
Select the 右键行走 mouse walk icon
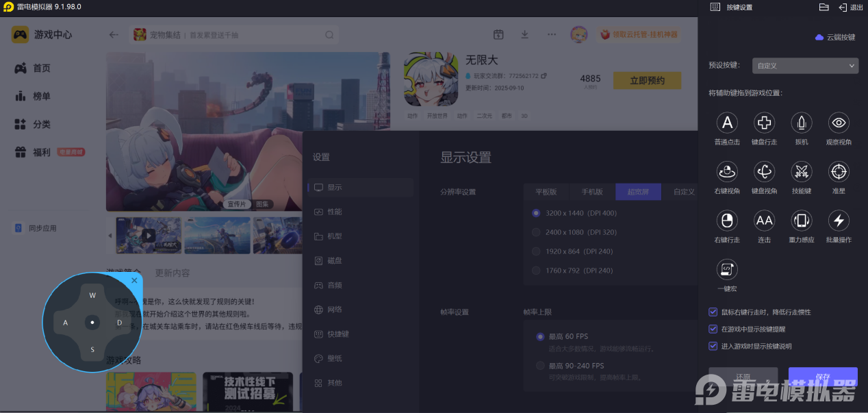[727, 221]
